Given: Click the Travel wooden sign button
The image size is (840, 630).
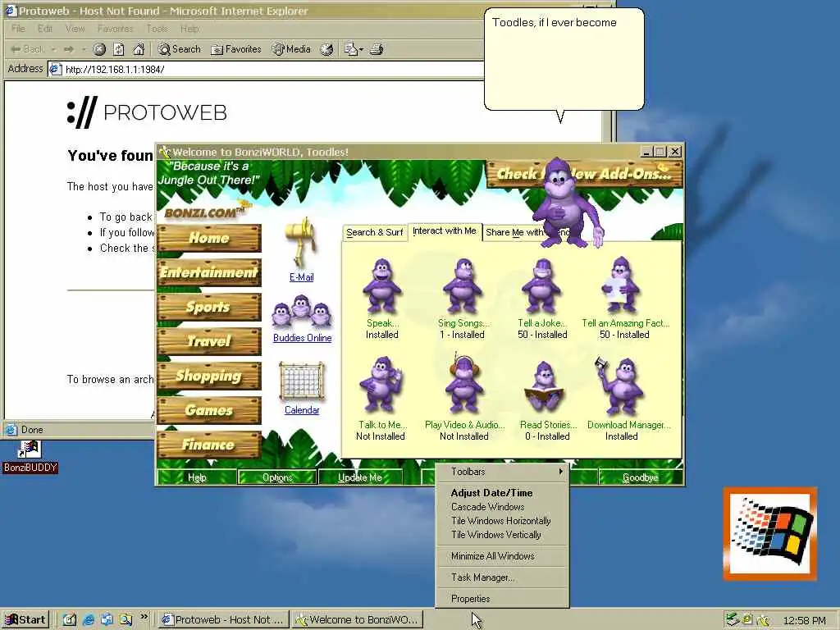Looking at the screenshot, I should (x=209, y=341).
